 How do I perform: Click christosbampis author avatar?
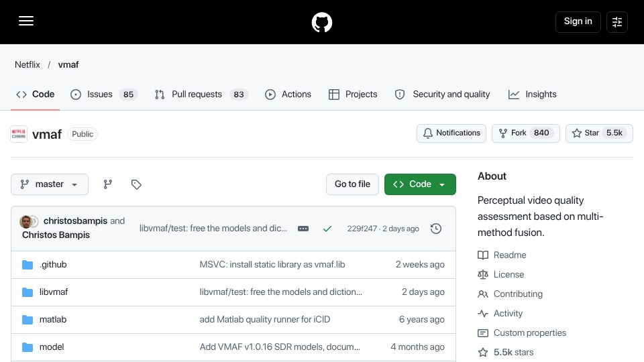coord(26,222)
